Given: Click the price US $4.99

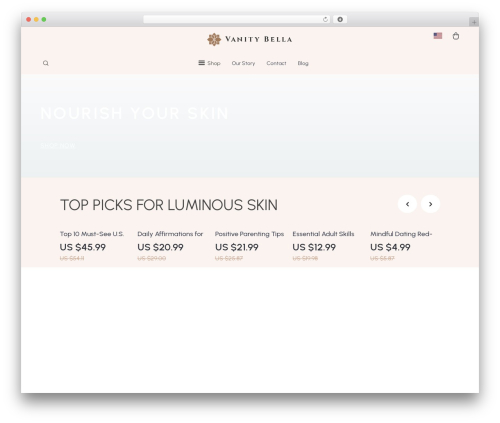Looking at the screenshot, I should [390, 247].
